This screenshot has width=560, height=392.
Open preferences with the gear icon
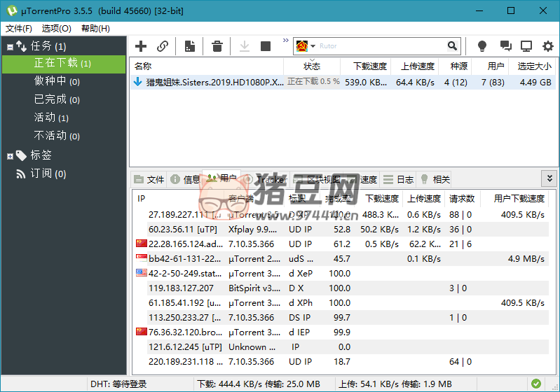tap(547, 46)
